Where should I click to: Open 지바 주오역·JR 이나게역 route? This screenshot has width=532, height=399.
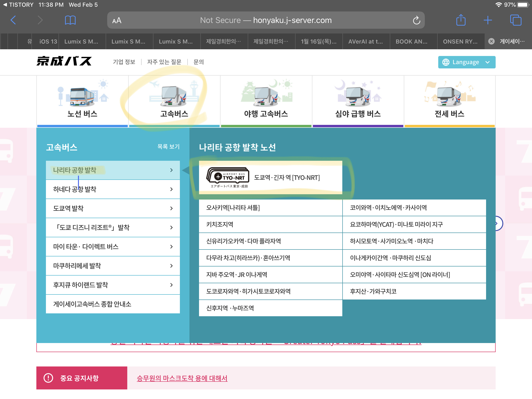pyautogui.click(x=271, y=275)
